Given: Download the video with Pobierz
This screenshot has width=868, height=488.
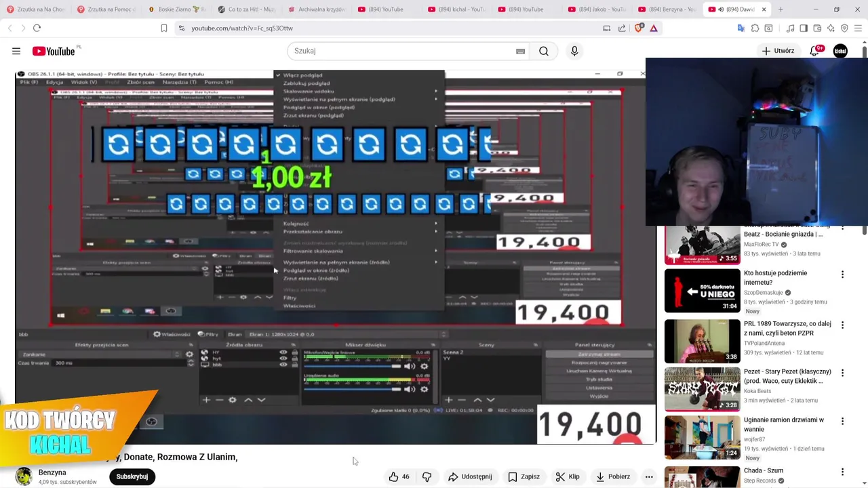Looking at the screenshot, I should [613, 476].
